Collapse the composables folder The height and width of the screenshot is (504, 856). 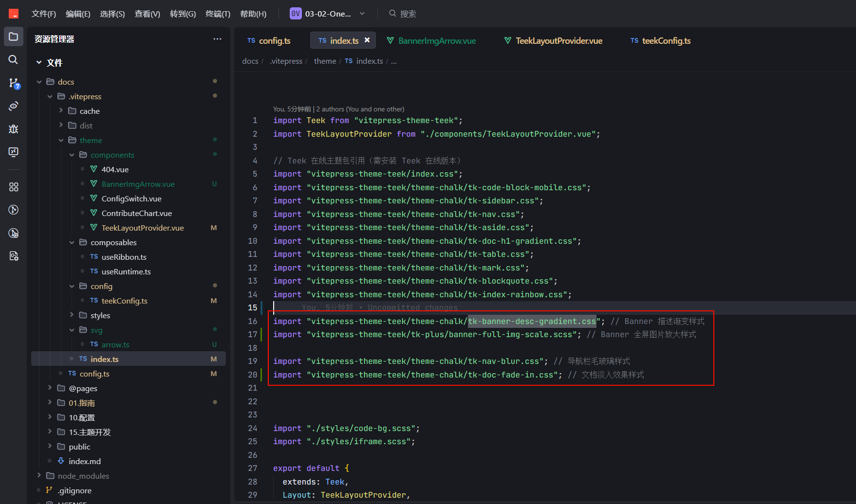coord(72,242)
